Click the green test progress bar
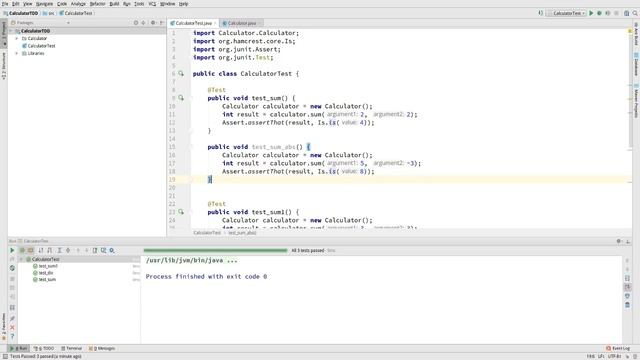This screenshot has width=640, height=360. (x=216, y=250)
